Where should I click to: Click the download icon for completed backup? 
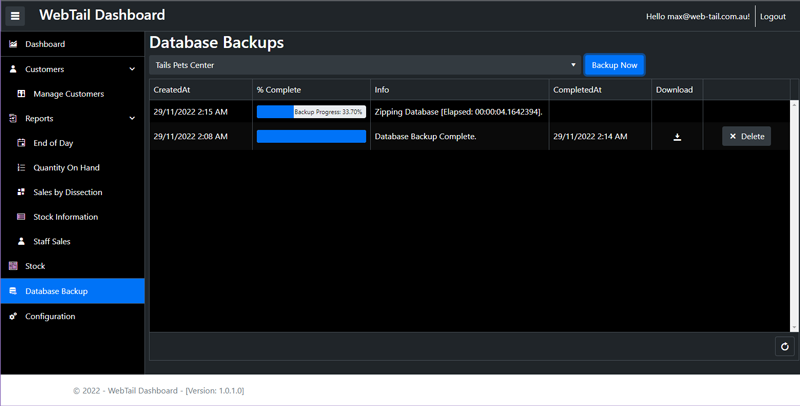tap(677, 137)
